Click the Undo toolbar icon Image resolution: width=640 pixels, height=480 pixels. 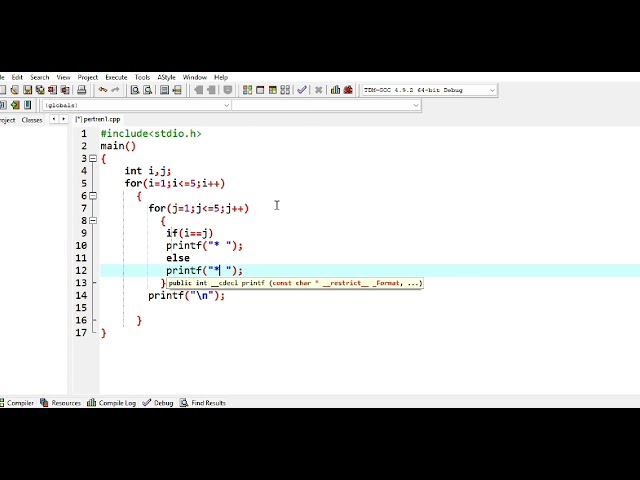(x=103, y=90)
